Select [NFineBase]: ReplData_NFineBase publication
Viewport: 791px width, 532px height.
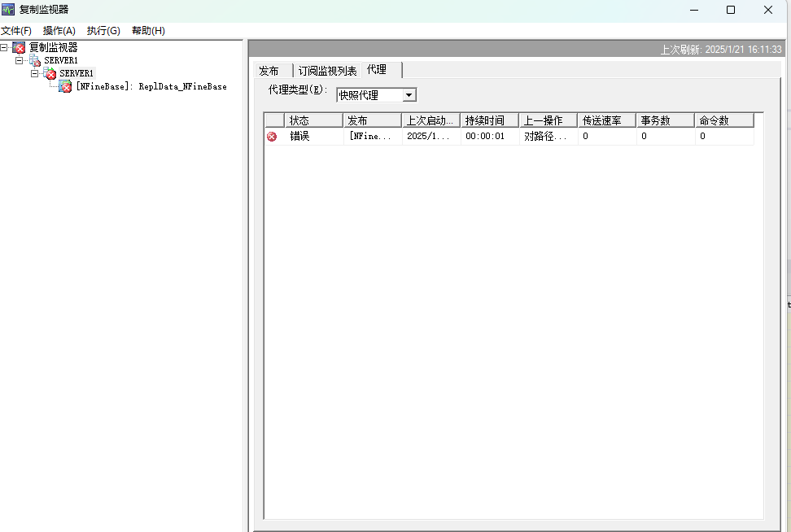coord(151,87)
